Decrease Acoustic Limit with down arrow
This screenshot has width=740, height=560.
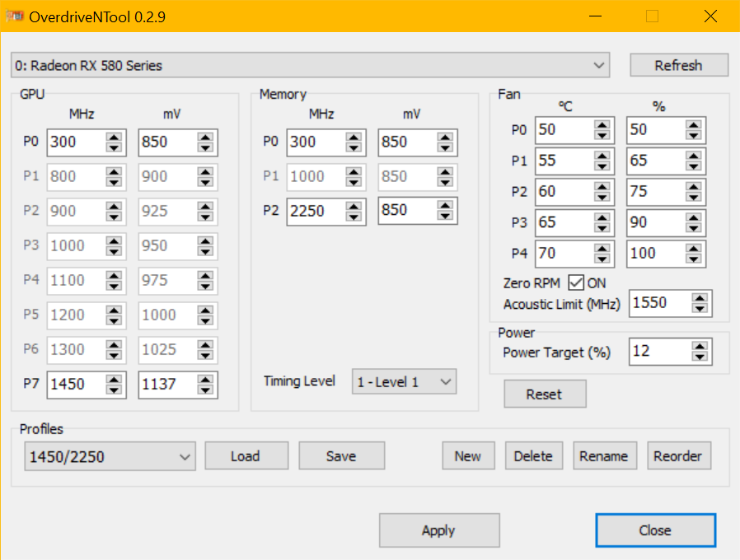[700, 309]
